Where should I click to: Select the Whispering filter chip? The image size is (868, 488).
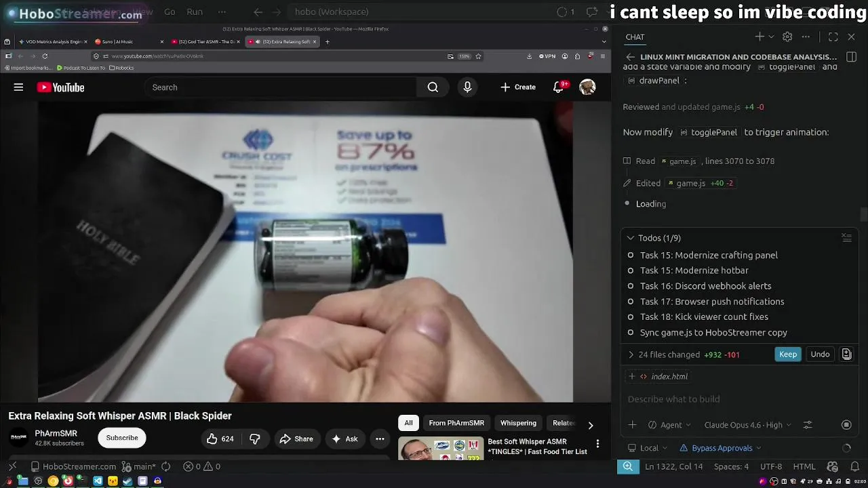[518, 423]
